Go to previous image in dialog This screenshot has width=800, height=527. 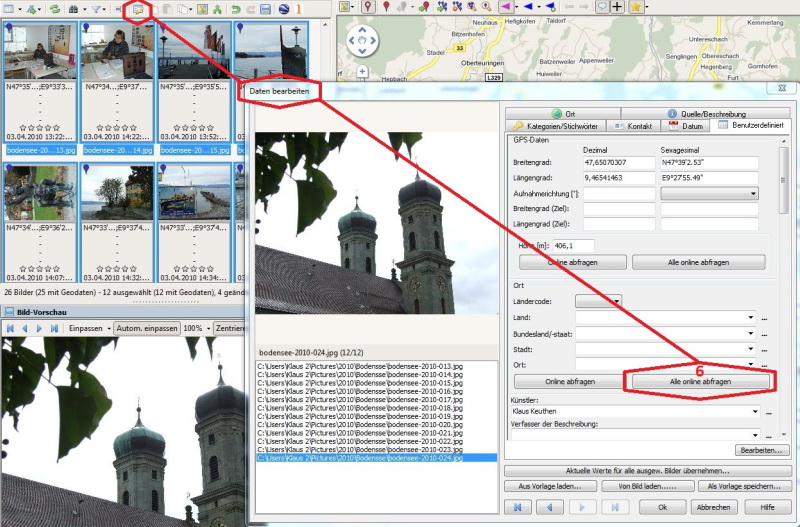[549, 507]
